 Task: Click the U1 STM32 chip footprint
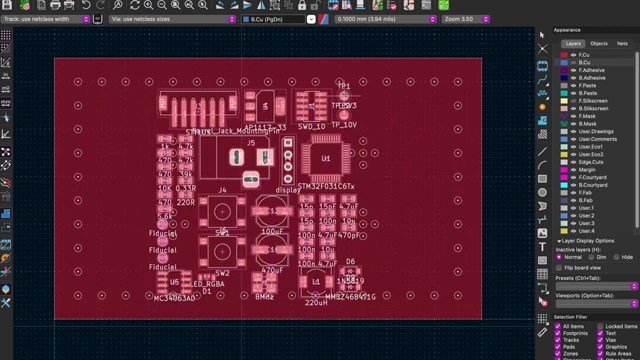326,159
